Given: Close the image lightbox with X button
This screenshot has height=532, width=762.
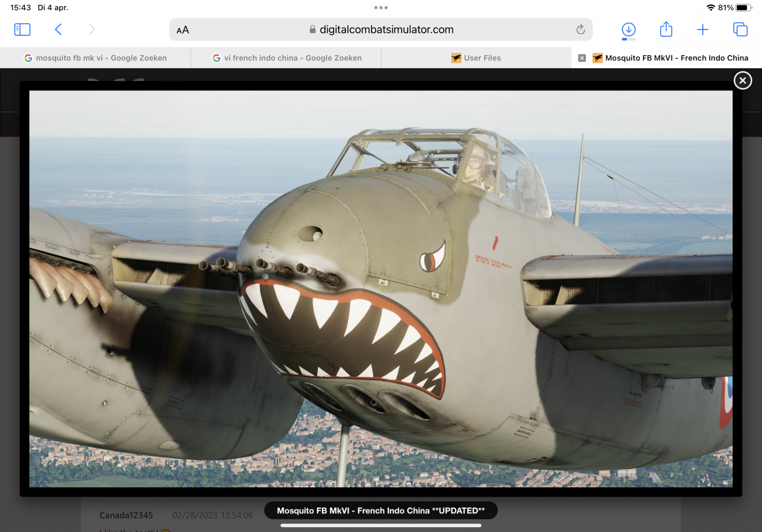Looking at the screenshot, I should pos(742,80).
